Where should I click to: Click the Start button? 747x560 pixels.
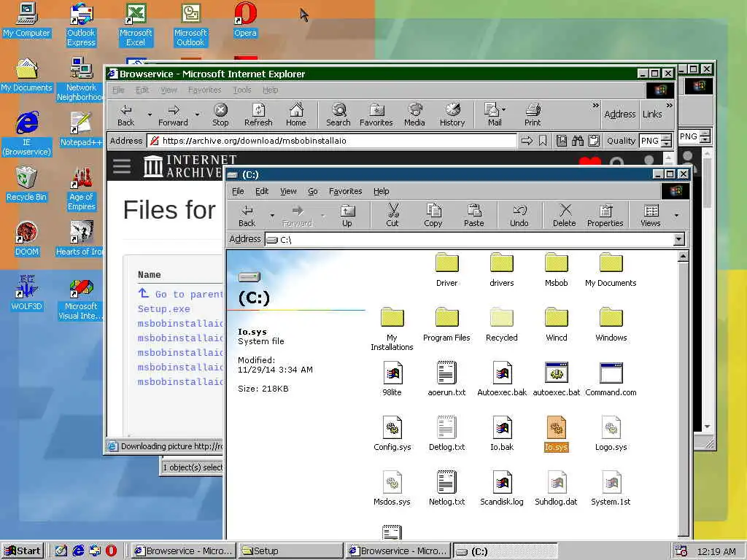[x=23, y=551]
